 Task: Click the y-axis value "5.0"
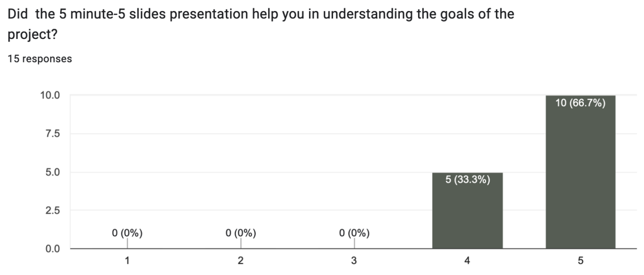click(52, 172)
